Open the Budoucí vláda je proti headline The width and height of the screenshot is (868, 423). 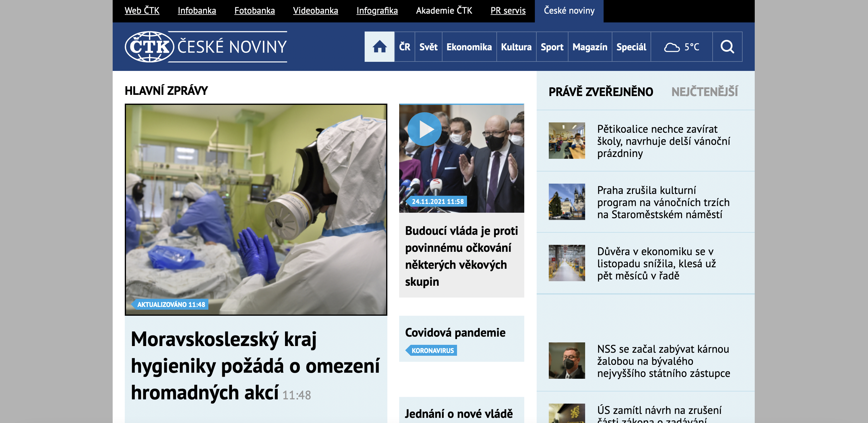pos(461,256)
